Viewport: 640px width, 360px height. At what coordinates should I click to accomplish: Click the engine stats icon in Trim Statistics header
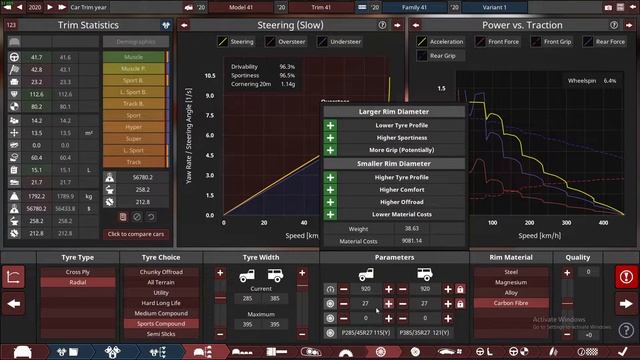pyautogui.click(x=166, y=25)
